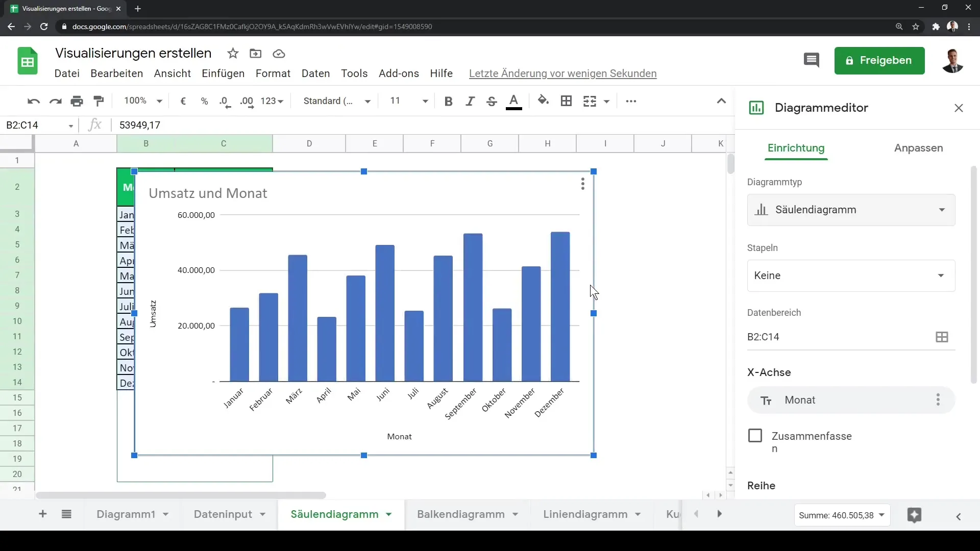Open the all sheets list icon
This screenshot has height=551, width=980.
(x=66, y=514)
